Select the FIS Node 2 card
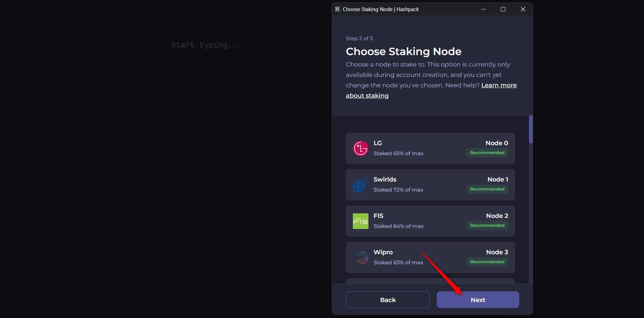 point(430,221)
